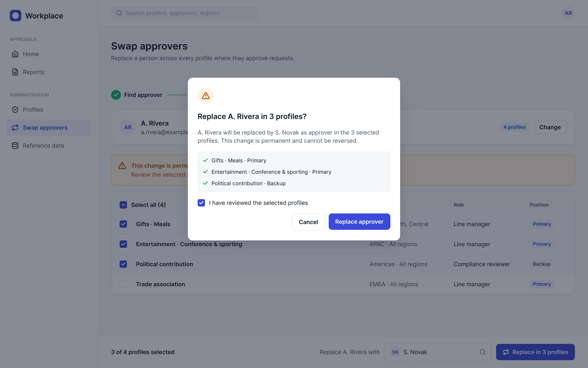Viewport: 588px width, 368px height.
Task: Focus the Search profiles, approvers, regions field
Action: pos(184,13)
